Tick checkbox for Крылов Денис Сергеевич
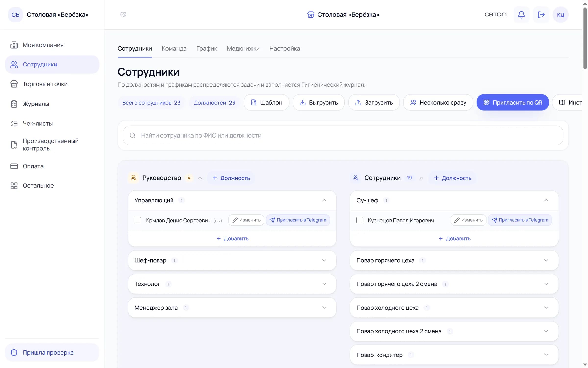Viewport: 588px width, 368px height. 138,220
